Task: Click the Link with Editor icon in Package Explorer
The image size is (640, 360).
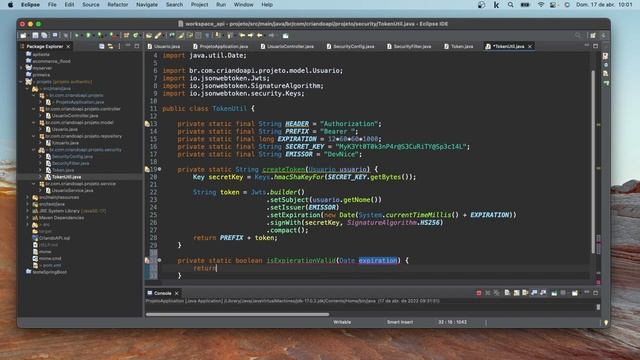Action: coord(110,47)
